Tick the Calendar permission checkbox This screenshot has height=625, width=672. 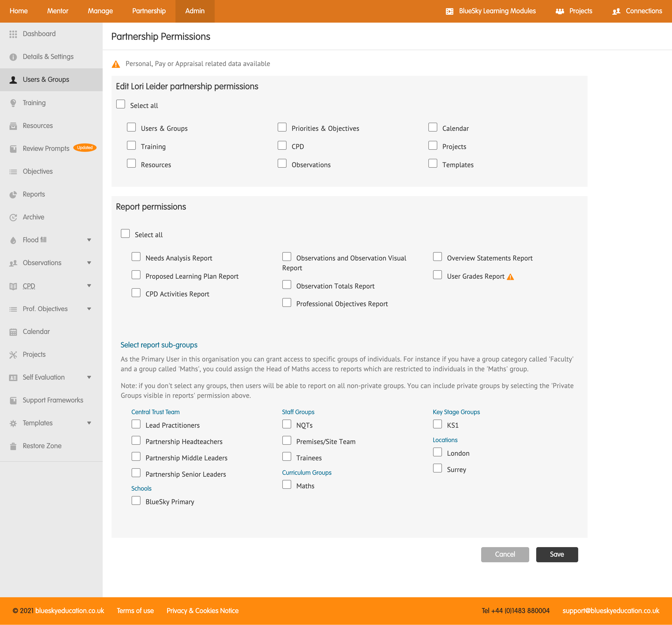433,127
